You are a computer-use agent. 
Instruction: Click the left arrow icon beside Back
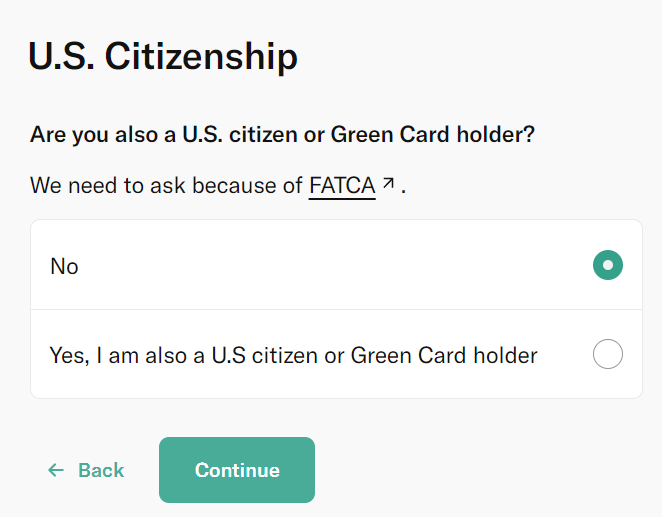tap(56, 470)
